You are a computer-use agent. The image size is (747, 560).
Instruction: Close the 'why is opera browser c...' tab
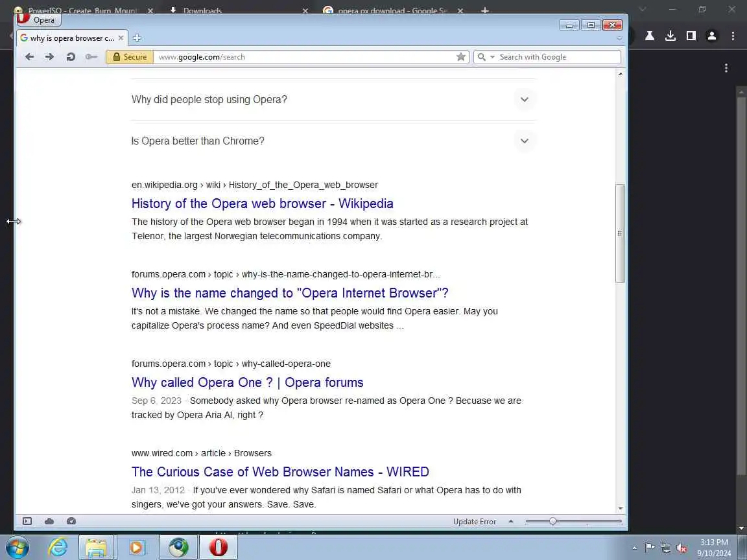pos(121,38)
